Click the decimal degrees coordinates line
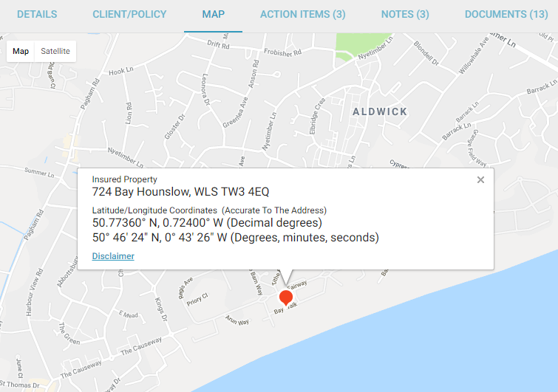 208,223
